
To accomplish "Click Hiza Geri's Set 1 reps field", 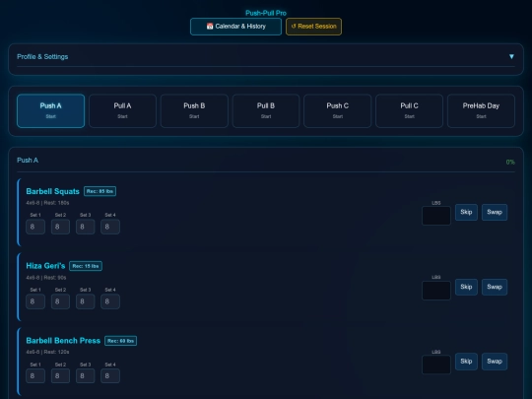I will pos(35,301).
